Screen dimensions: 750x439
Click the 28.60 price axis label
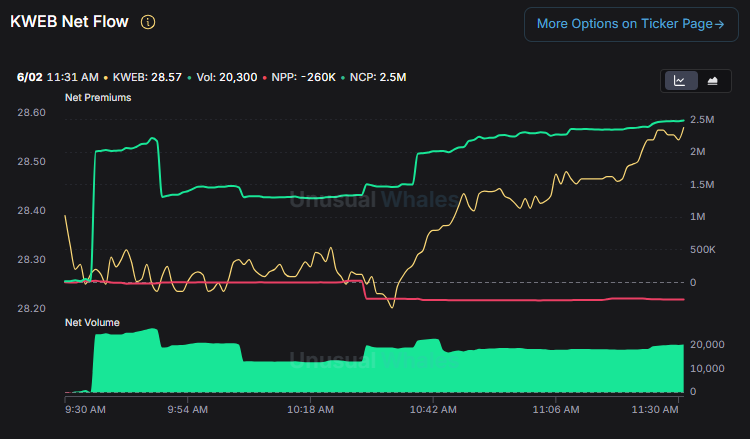(32, 113)
